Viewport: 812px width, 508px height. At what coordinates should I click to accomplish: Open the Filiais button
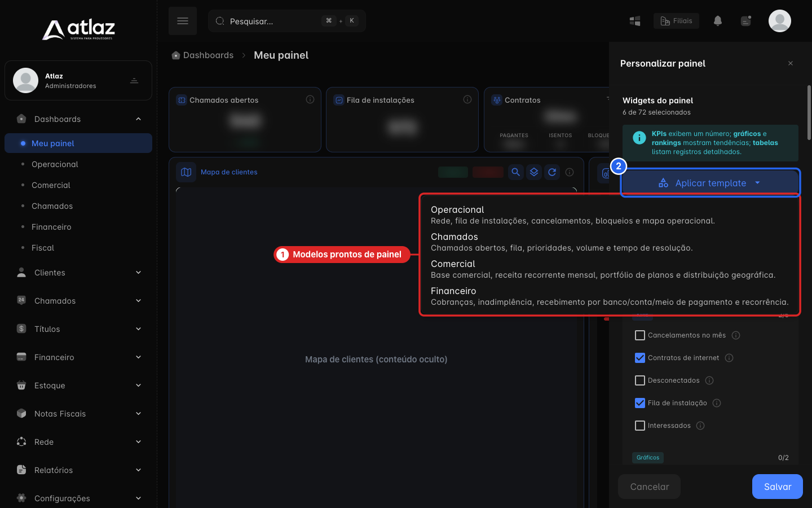(x=676, y=21)
